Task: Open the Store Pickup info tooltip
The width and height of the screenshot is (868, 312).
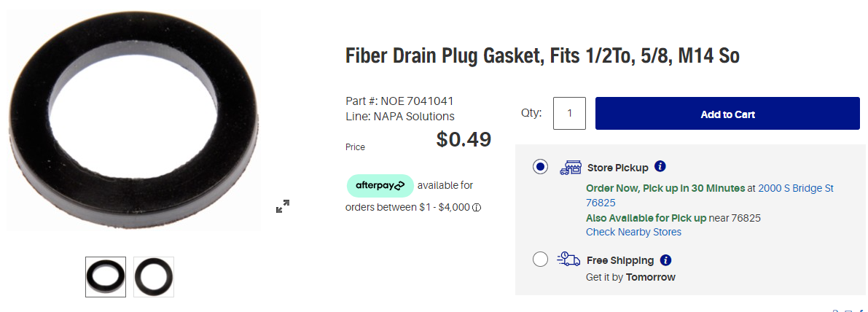Action: [660, 166]
